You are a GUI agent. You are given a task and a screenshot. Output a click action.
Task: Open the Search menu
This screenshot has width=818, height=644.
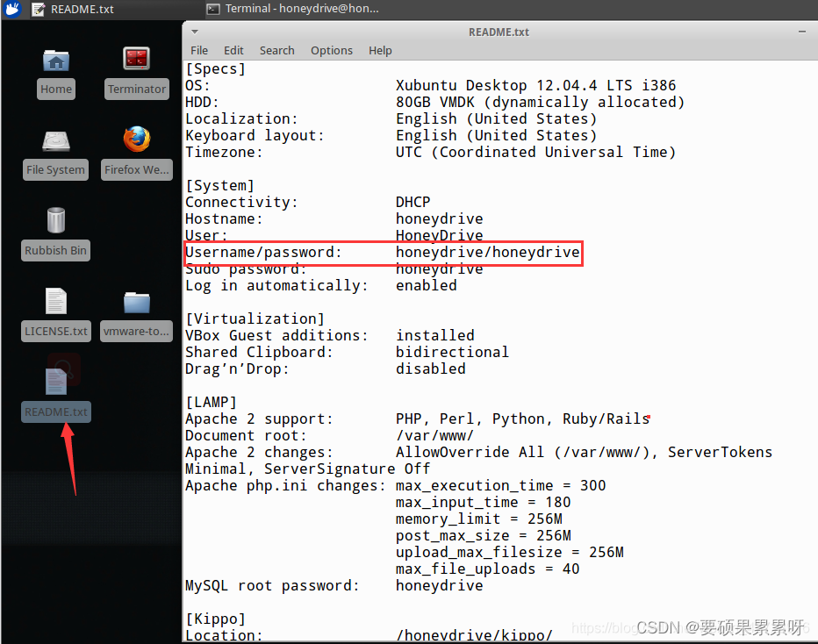(x=277, y=51)
